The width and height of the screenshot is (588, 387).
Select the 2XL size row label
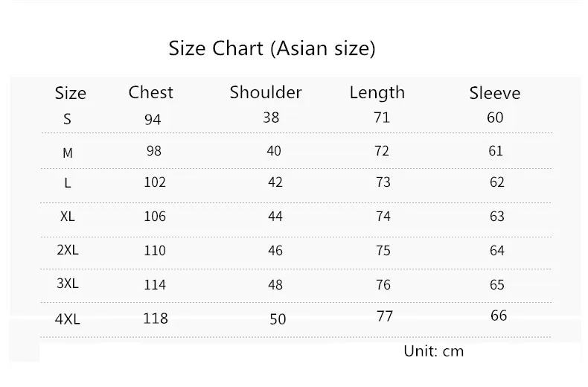coord(68,250)
